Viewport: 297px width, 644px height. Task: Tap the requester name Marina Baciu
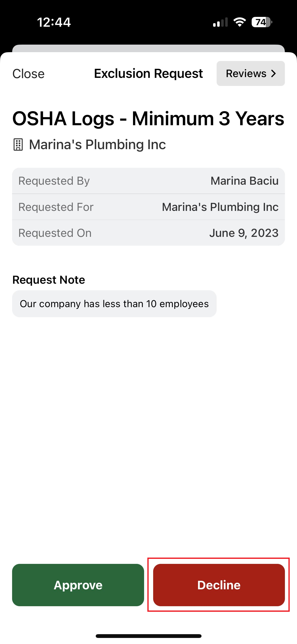pos(244,181)
